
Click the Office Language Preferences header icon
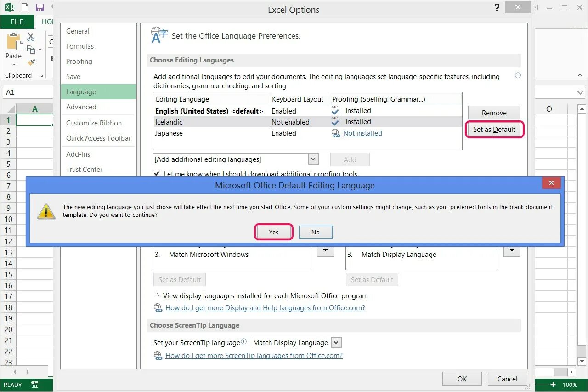(x=159, y=35)
